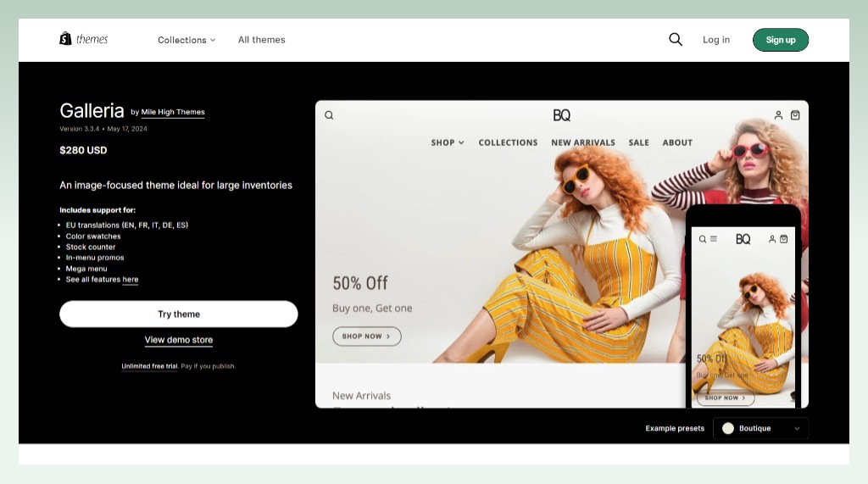Open hamburger menu in the mobile preview

click(714, 239)
